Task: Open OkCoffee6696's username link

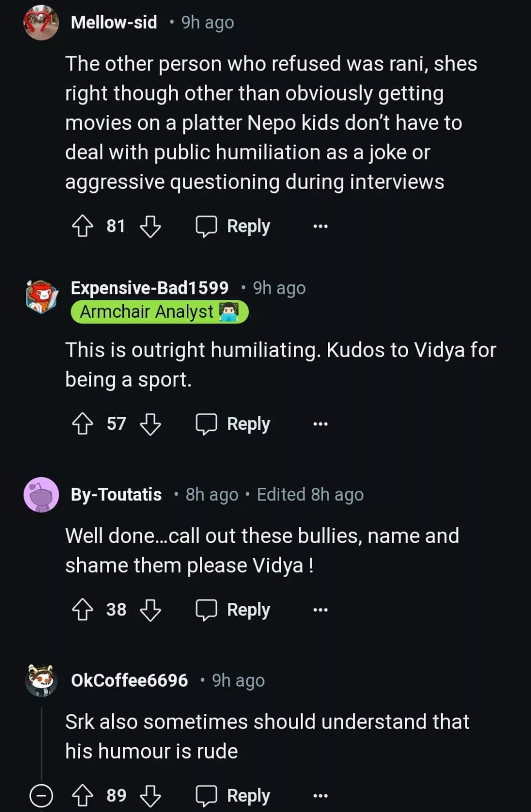Action: (x=129, y=680)
